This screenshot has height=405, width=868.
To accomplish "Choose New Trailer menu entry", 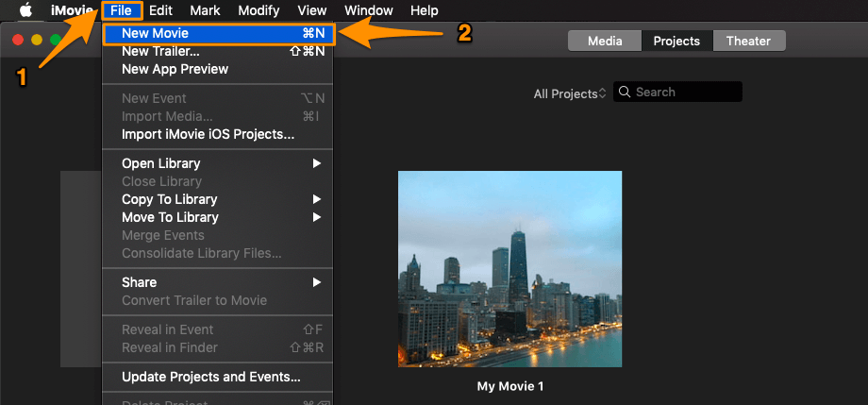I will click(x=160, y=51).
